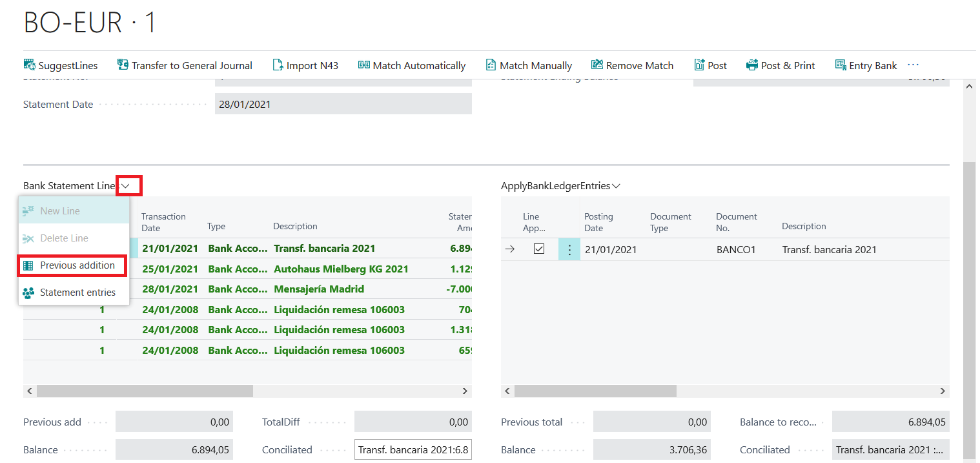Click Remove Match action
Image resolution: width=980 pixels, height=463 pixels.
(632, 65)
